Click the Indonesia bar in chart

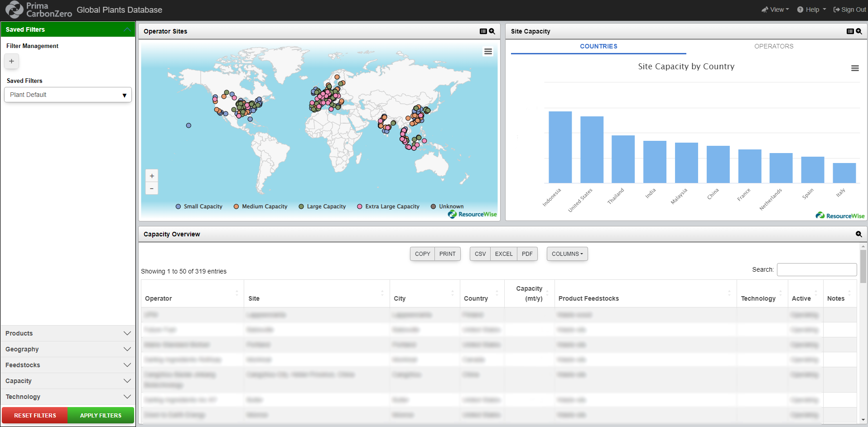(x=560, y=147)
